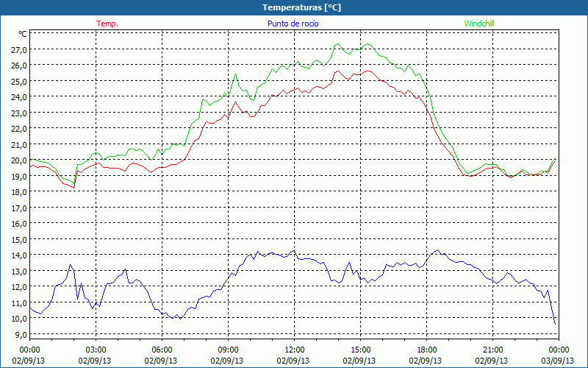
Task: Click the 03:00 time axis label
Action: coord(96,350)
